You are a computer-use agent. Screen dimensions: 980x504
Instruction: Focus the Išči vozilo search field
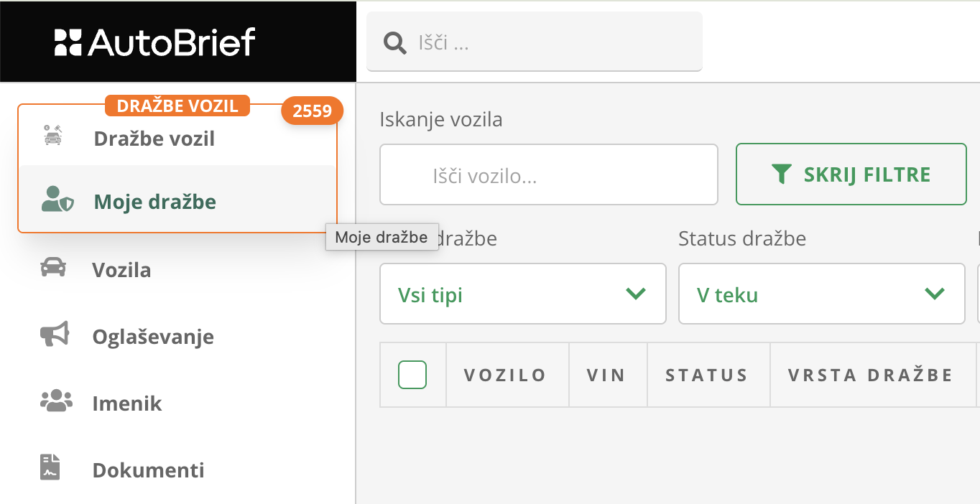[548, 174]
